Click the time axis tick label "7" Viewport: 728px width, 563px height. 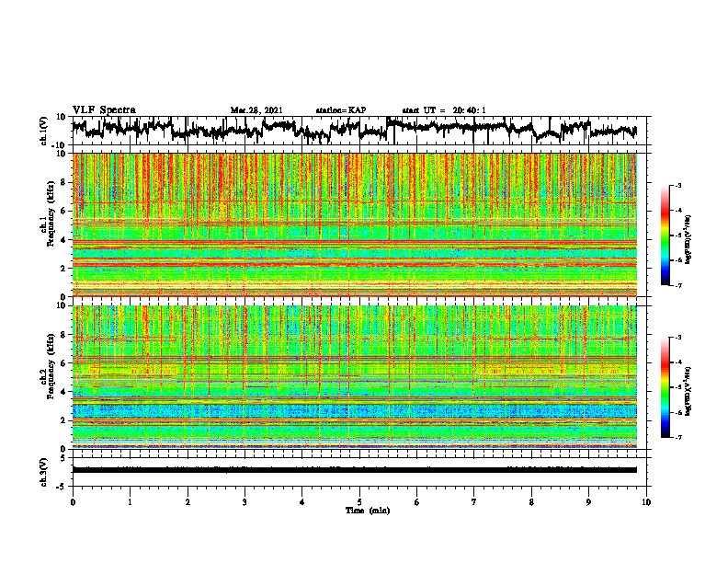(x=474, y=502)
